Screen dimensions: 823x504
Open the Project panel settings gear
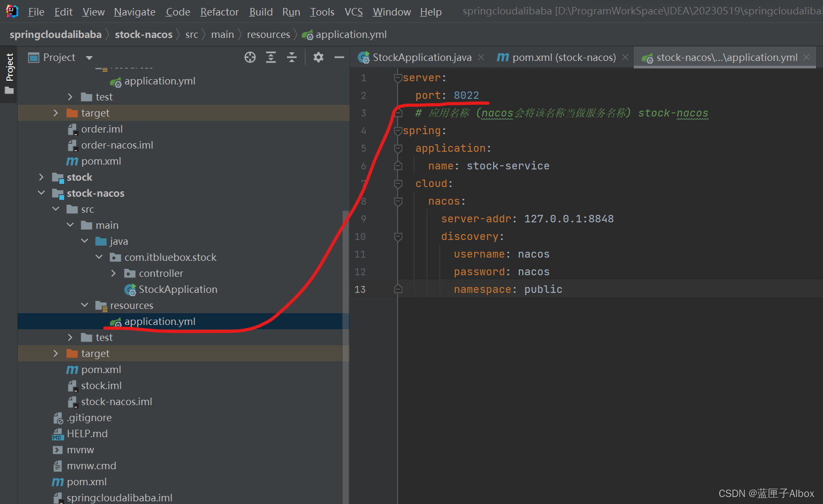point(319,57)
